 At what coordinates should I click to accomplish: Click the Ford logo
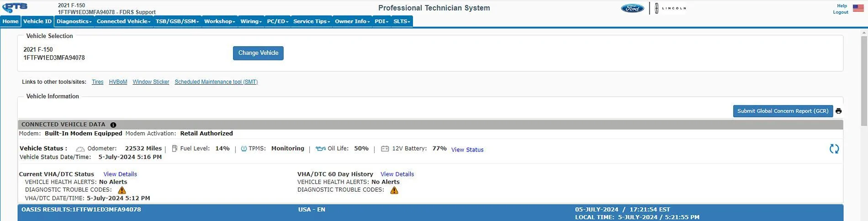[632, 8]
